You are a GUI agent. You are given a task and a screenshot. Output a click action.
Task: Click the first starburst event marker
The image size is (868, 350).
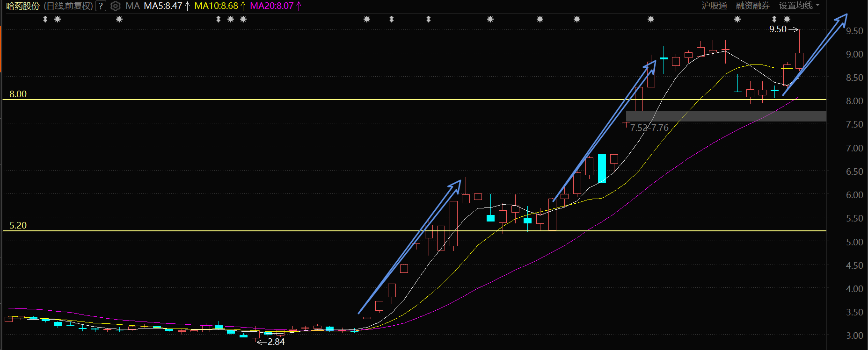pyautogui.click(x=58, y=19)
